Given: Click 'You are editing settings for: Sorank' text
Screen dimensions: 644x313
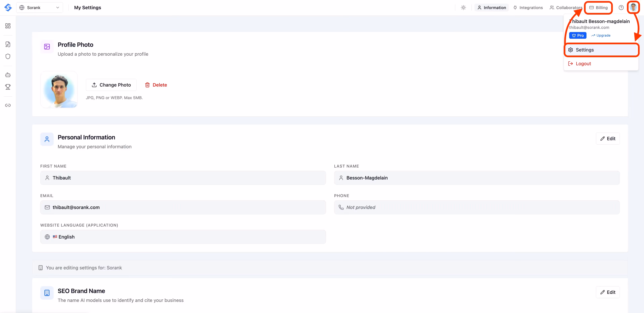Looking at the screenshot, I should coord(84,268).
